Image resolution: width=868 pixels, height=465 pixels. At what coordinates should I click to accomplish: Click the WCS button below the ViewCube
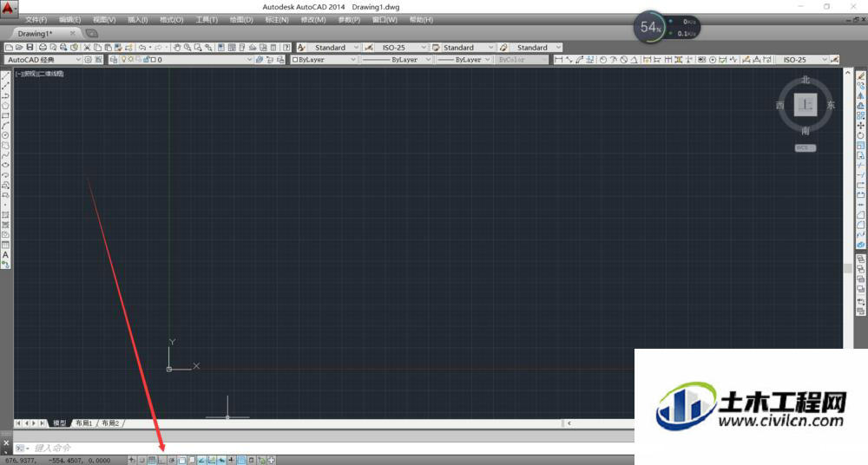[806, 147]
